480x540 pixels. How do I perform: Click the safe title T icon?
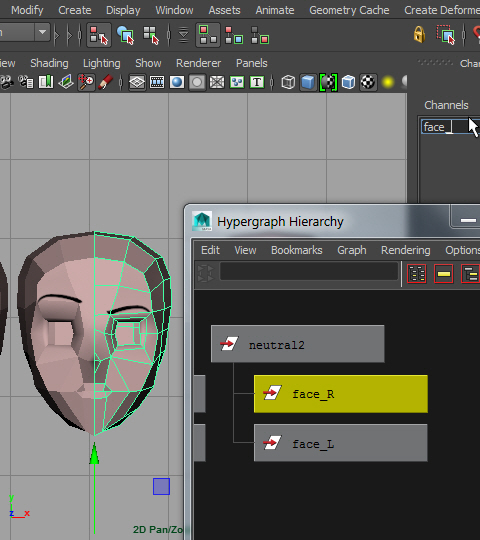[257, 82]
